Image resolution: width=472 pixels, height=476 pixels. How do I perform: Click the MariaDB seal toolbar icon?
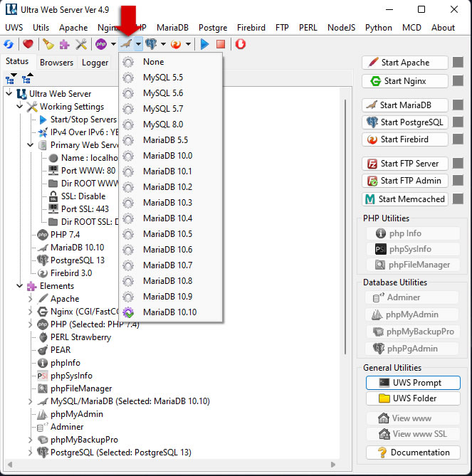[126, 44]
